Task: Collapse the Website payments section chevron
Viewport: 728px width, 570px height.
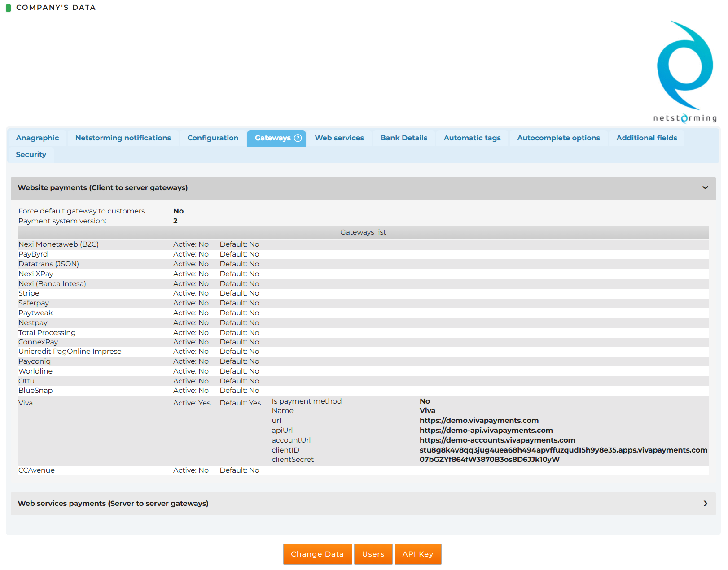Action: tap(705, 188)
